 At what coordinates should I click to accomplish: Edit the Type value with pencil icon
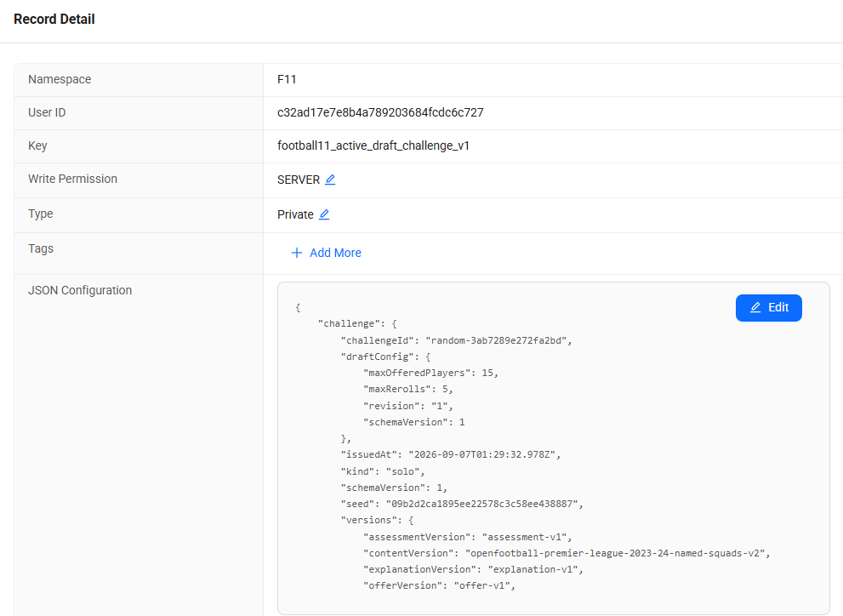[324, 214]
